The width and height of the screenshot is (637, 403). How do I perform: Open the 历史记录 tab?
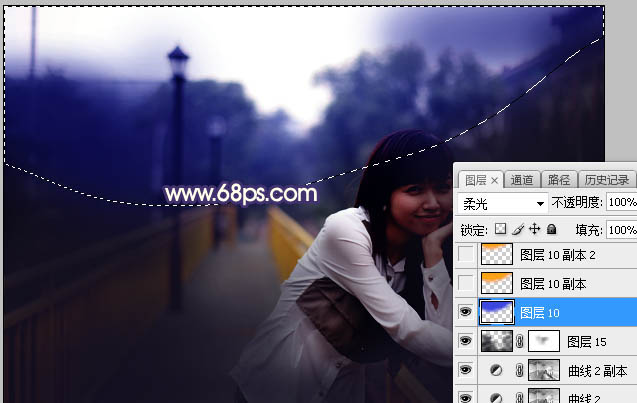click(x=607, y=180)
